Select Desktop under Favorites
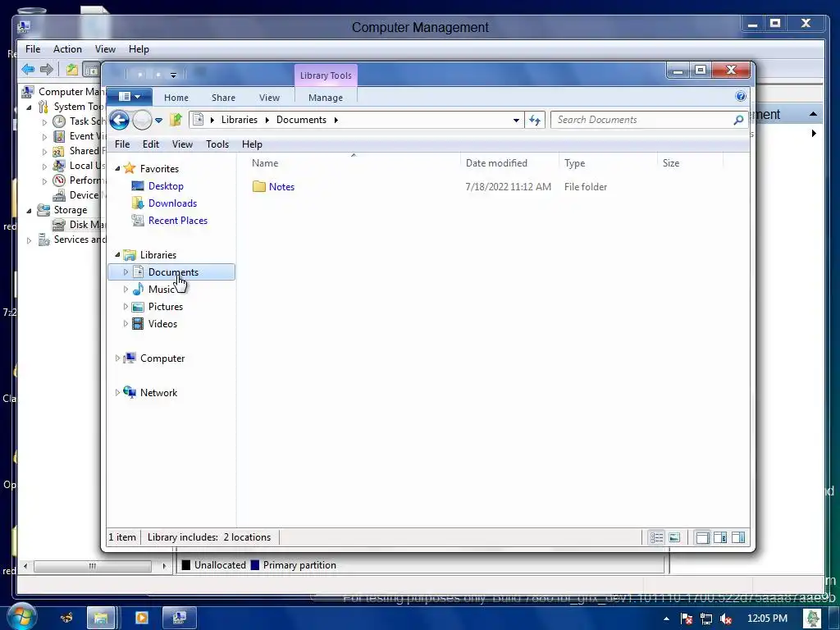840x630 pixels. point(166,186)
